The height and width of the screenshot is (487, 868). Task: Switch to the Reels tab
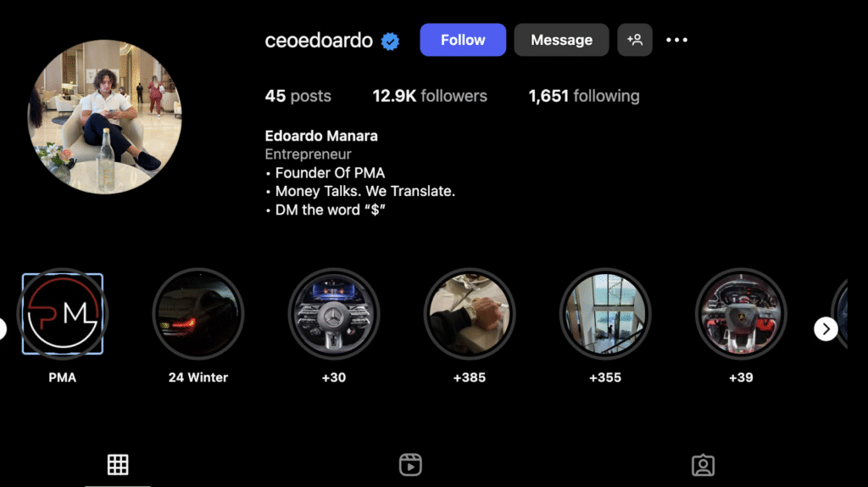point(410,465)
